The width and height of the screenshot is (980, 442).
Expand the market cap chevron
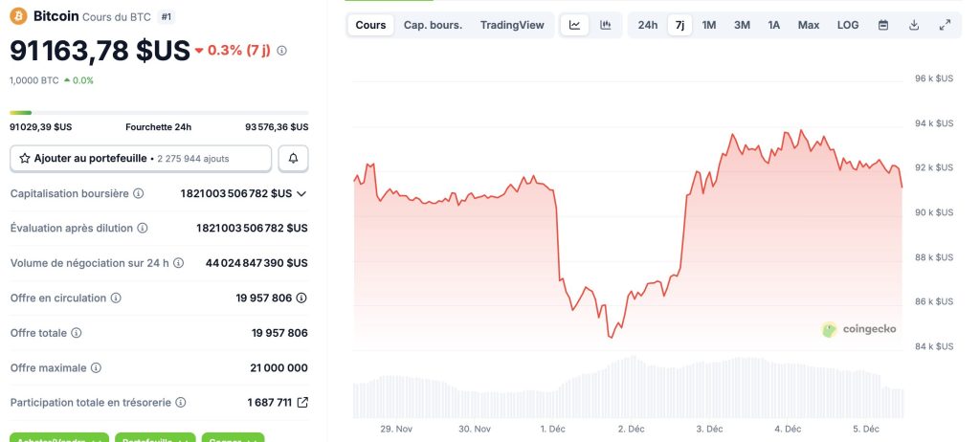click(x=301, y=193)
